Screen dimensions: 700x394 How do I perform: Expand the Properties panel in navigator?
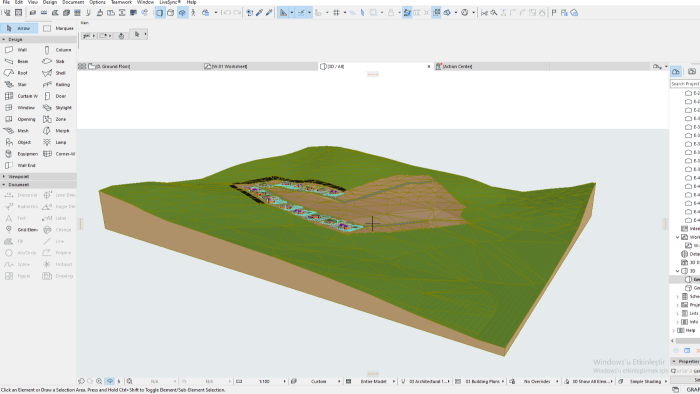pyautogui.click(x=674, y=361)
